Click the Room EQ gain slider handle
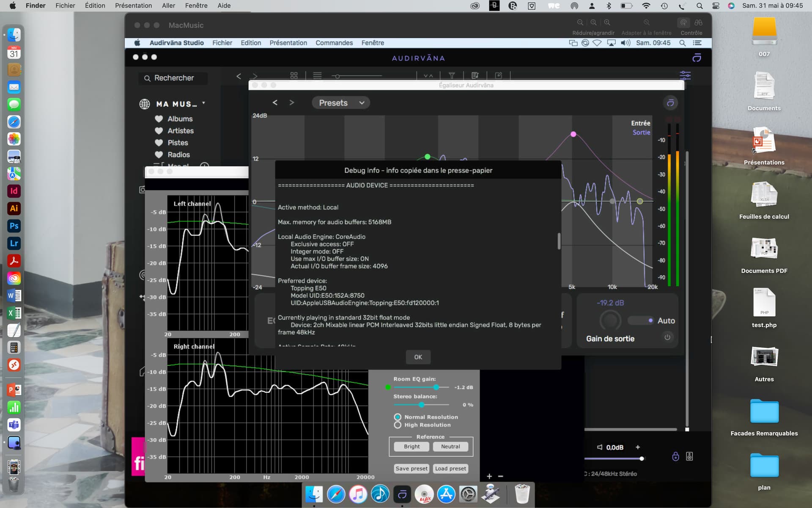The image size is (812, 508). pos(436,387)
